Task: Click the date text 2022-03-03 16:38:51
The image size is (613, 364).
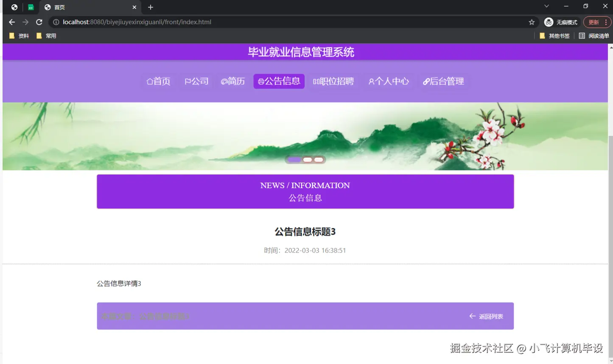Action: (315, 250)
